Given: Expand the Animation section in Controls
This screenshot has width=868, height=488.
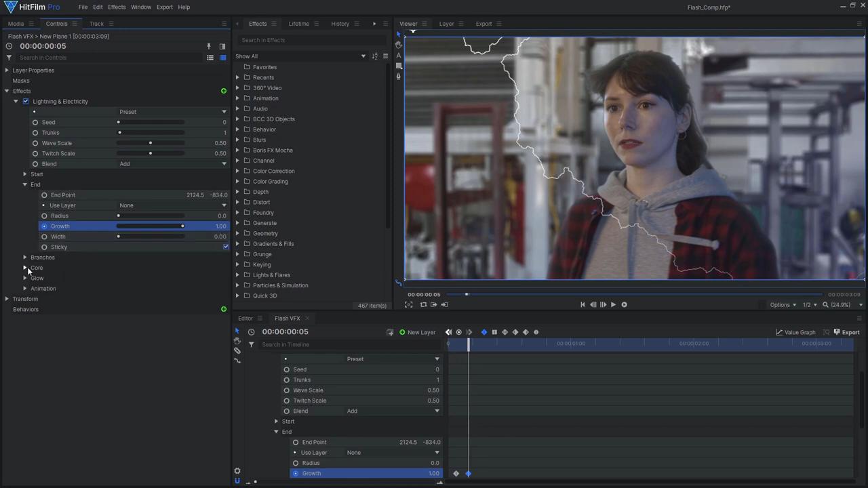Looking at the screenshot, I should (25, 289).
